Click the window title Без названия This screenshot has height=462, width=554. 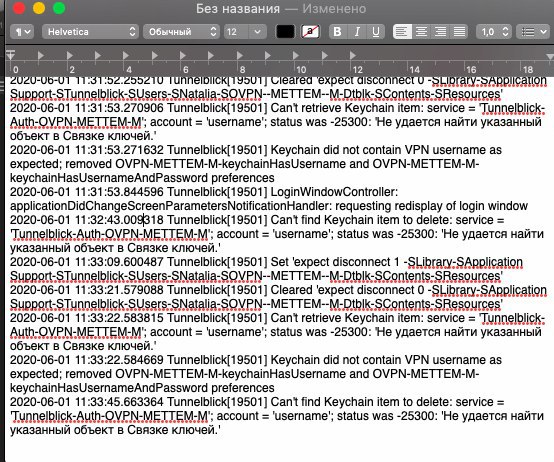[x=238, y=8]
